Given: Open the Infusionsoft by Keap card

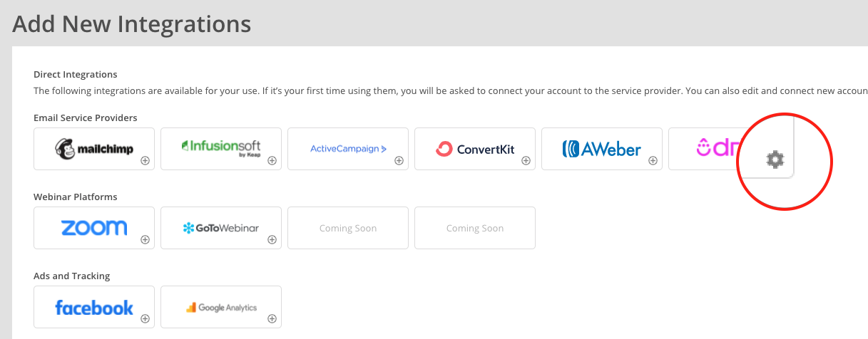Looking at the screenshot, I should [221, 149].
